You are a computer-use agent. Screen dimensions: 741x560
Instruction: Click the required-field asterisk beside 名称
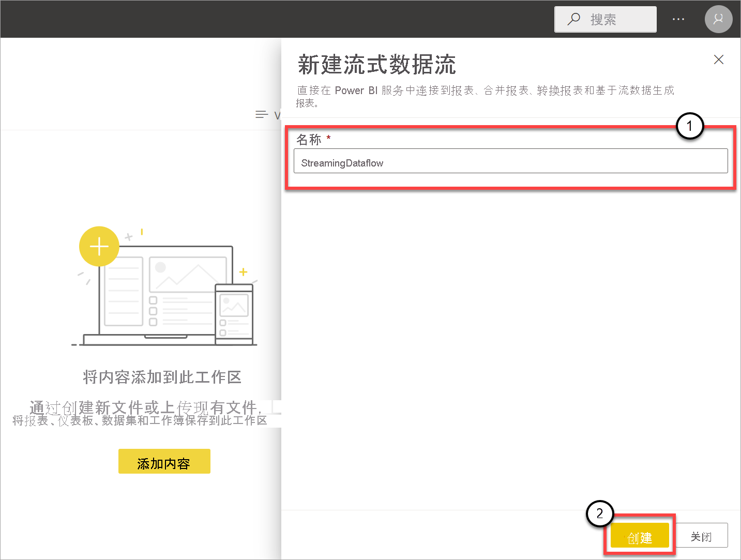coord(329,137)
